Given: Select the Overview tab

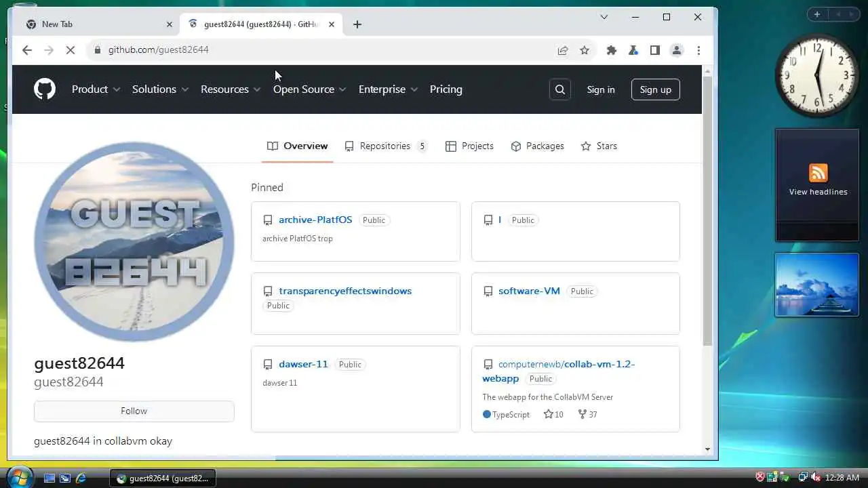Looking at the screenshot, I should [x=298, y=146].
